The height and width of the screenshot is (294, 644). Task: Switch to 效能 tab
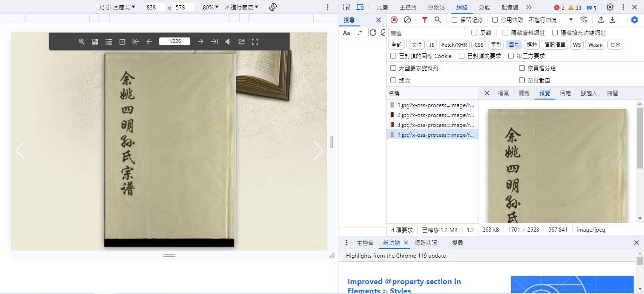[x=484, y=7]
